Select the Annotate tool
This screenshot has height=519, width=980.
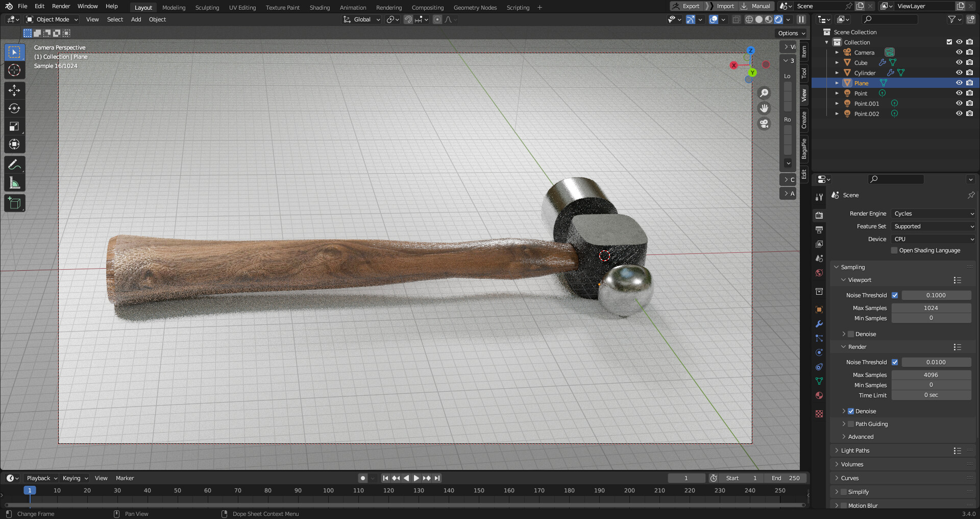coord(14,164)
